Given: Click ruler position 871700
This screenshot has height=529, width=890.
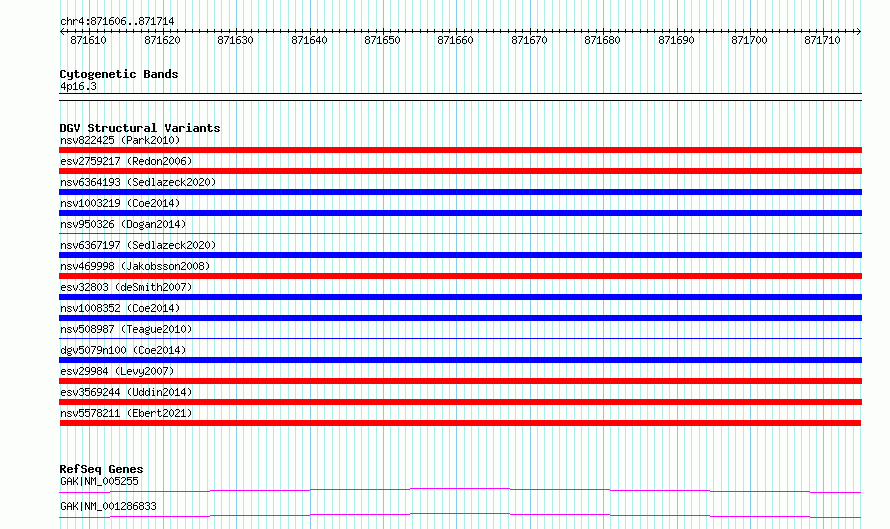Looking at the screenshot, I should tap(750, 40).
